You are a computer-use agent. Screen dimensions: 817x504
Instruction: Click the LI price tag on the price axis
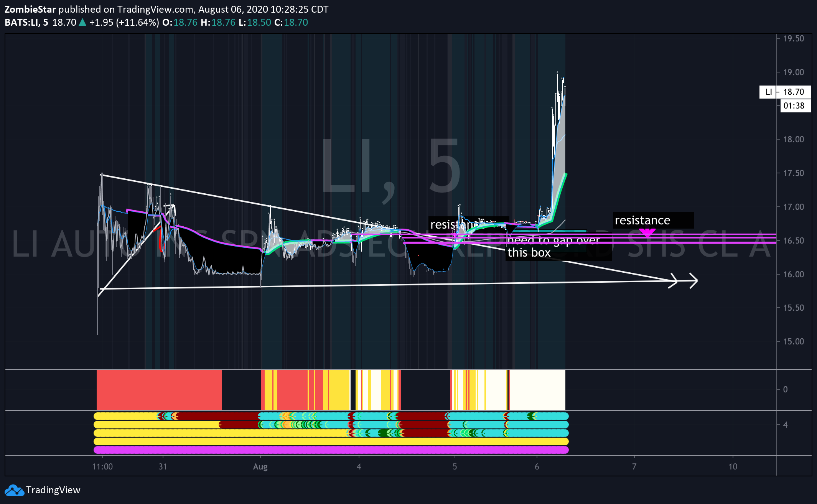tap(768, 92)
